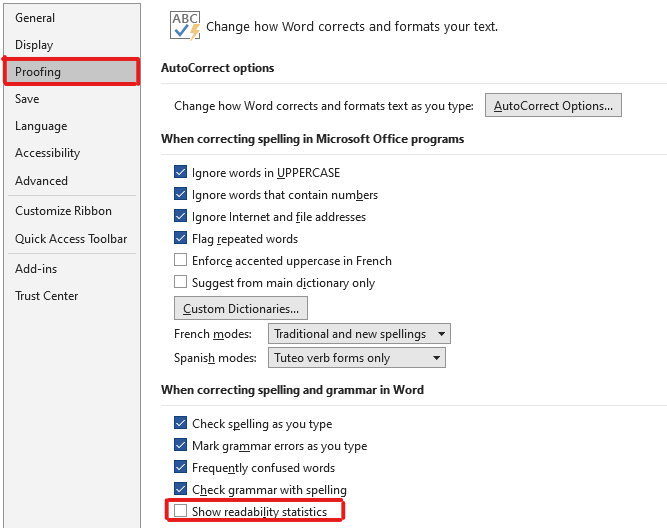Expand the Spanish modes dropdown
Viewport: 667px width, 528px height.
click(x=356, y=358)
